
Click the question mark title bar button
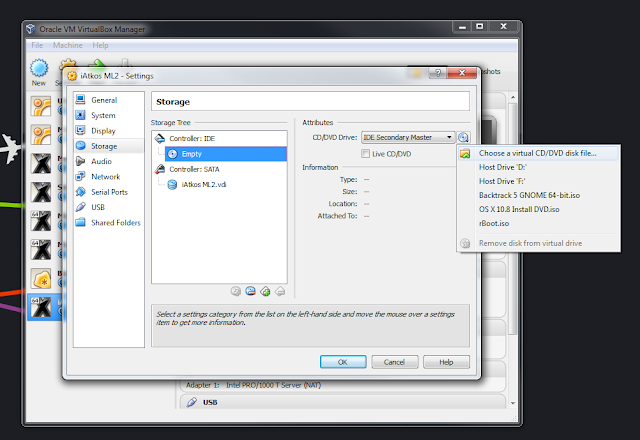(438, 73)
